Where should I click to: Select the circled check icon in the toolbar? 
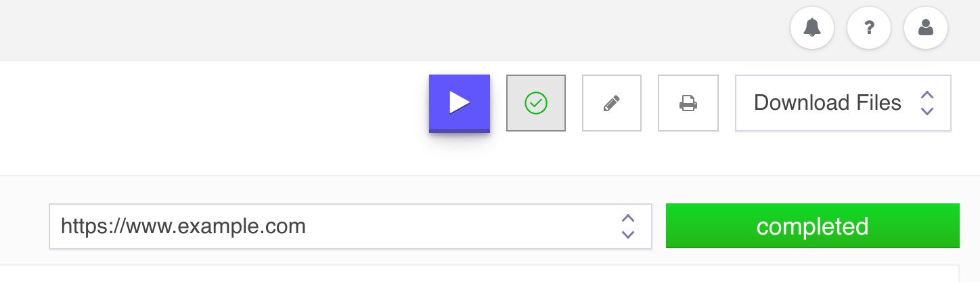(x=536, y=103)
